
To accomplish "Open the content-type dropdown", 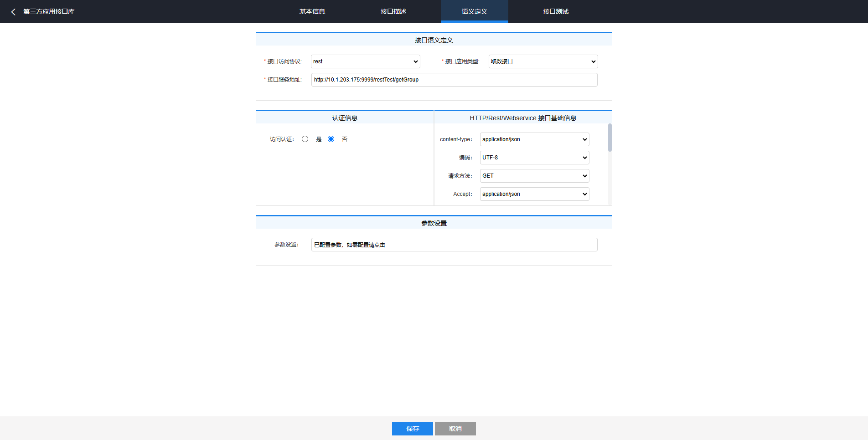I will [534, 139].
